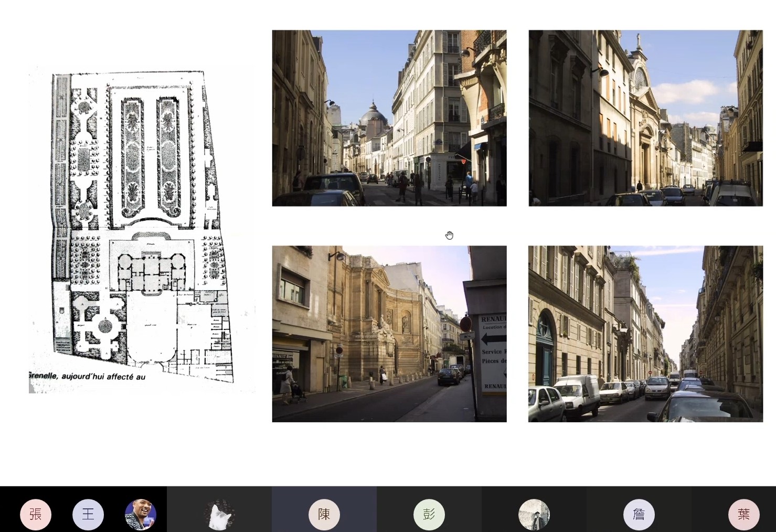776x532 pixels.
Task: Click the white cat participant avatar
Action: point(219,514)
